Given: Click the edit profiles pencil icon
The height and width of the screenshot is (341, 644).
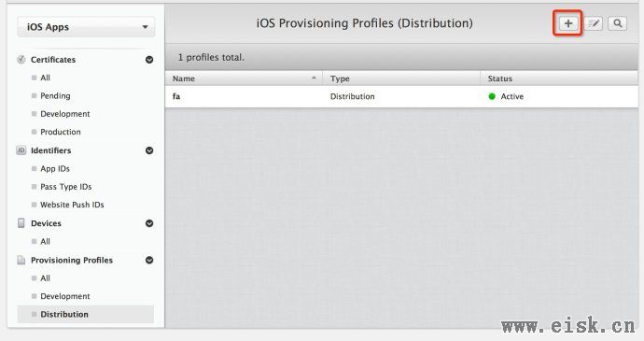Looking at the screenshot, I should click(x=593, y=23).
